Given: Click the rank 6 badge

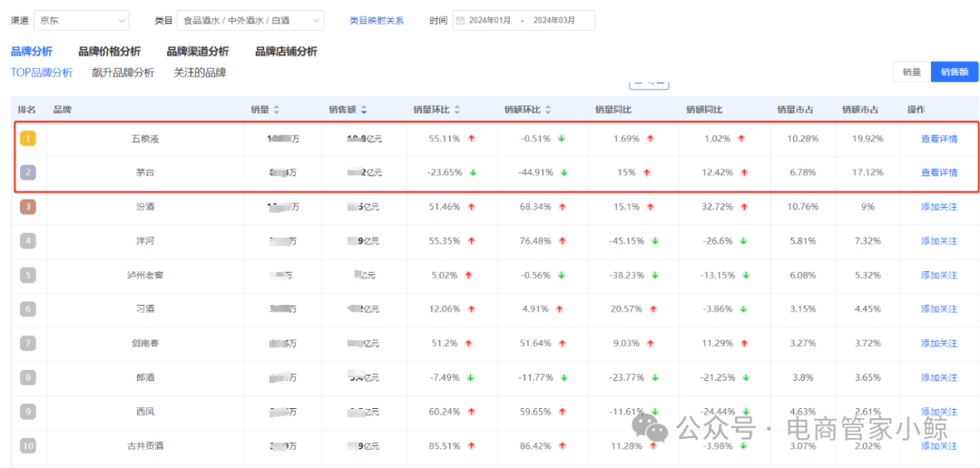Looking at the screenshot, I should (27, 309).
